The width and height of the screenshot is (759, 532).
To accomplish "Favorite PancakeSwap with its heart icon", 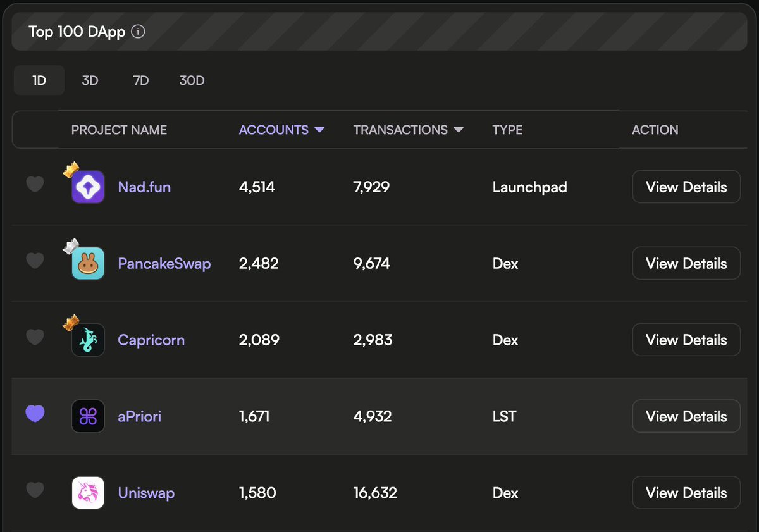I will [35, 261].
